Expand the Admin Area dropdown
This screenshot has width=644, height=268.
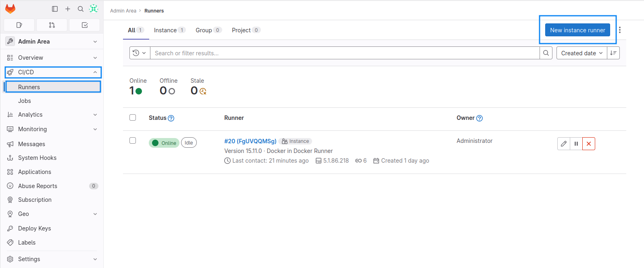pos(52,42)
